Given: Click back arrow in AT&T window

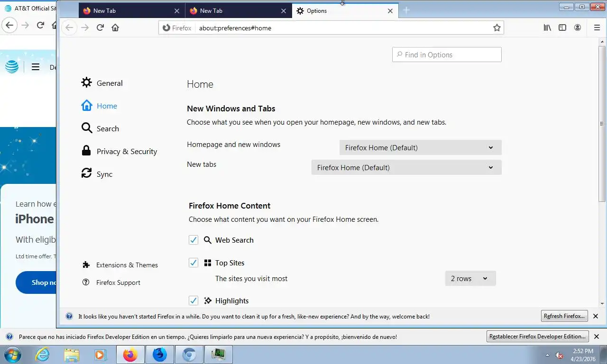Looking at the screenshot, I should (10, 25).
